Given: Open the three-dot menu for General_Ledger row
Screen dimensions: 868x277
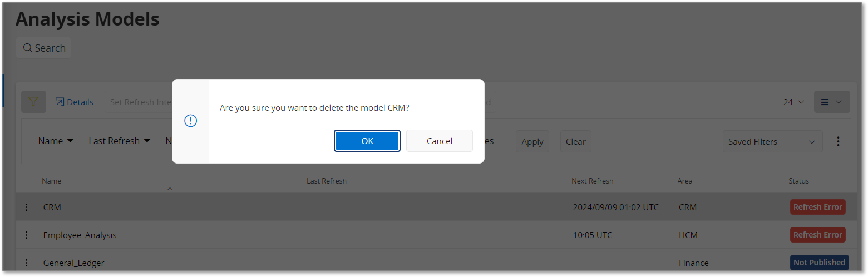Looking at the screenshot, I should 26,263.
